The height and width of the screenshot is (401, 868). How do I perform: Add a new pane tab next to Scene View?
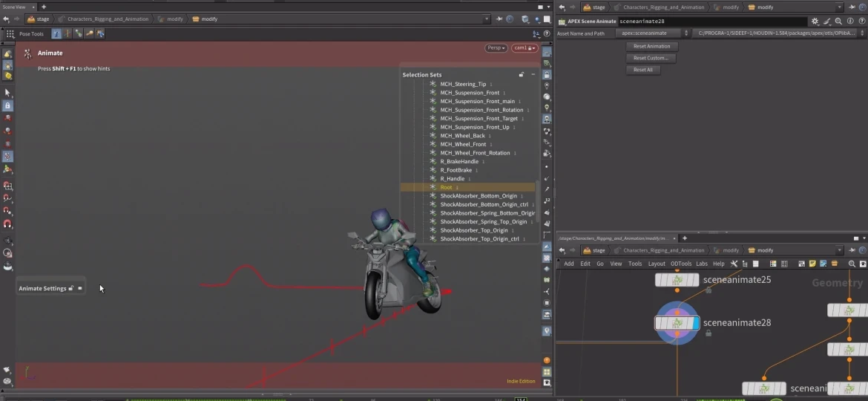(44, 7)
